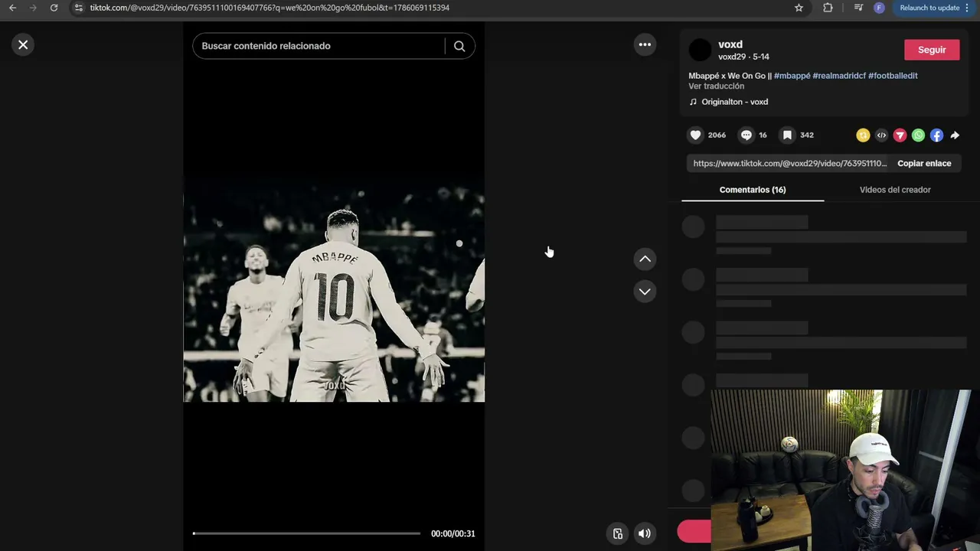Screen dimensions: 980x551
Task: Open the browser media controls icon
Action: click(858, 8)
